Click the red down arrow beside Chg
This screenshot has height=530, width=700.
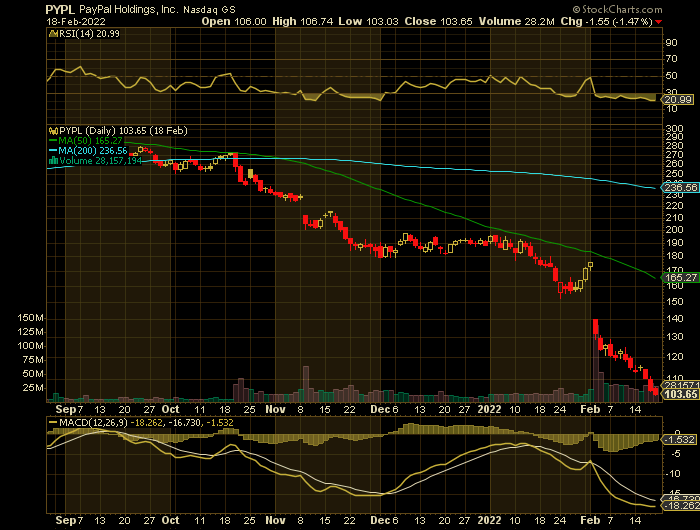tap(658, 22)
